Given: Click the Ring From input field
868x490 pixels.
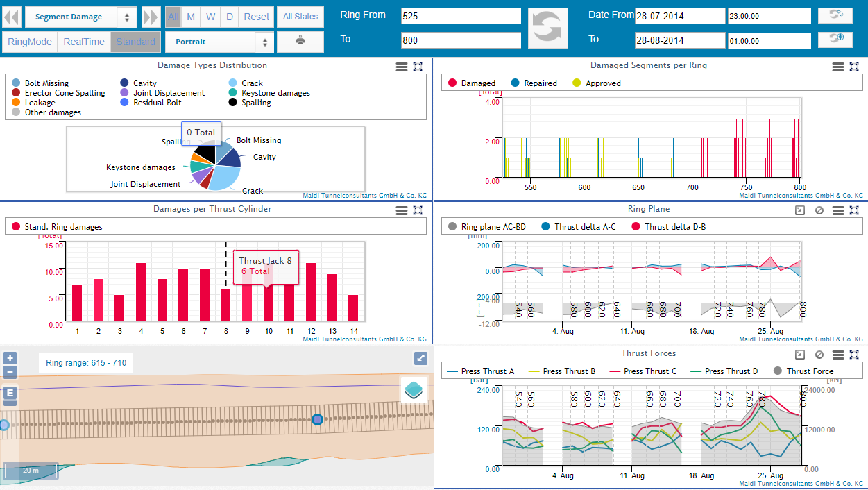Looking at the screenshot, I should (461, 16).
